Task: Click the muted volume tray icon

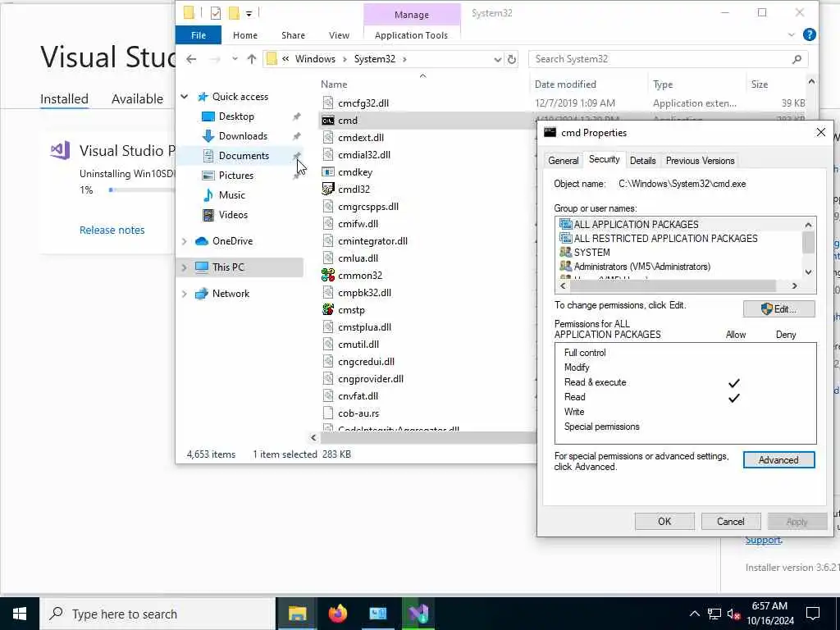Action: (x=733, y=614)
